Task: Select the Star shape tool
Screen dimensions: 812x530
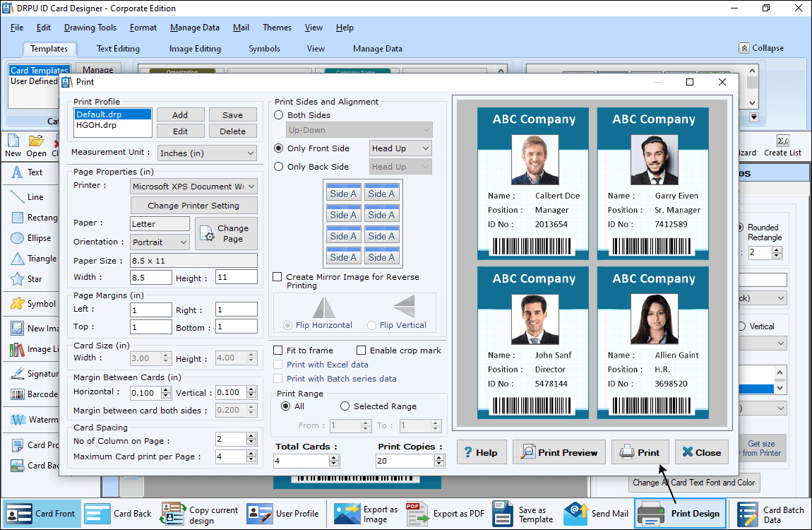Action: point(26,278)
